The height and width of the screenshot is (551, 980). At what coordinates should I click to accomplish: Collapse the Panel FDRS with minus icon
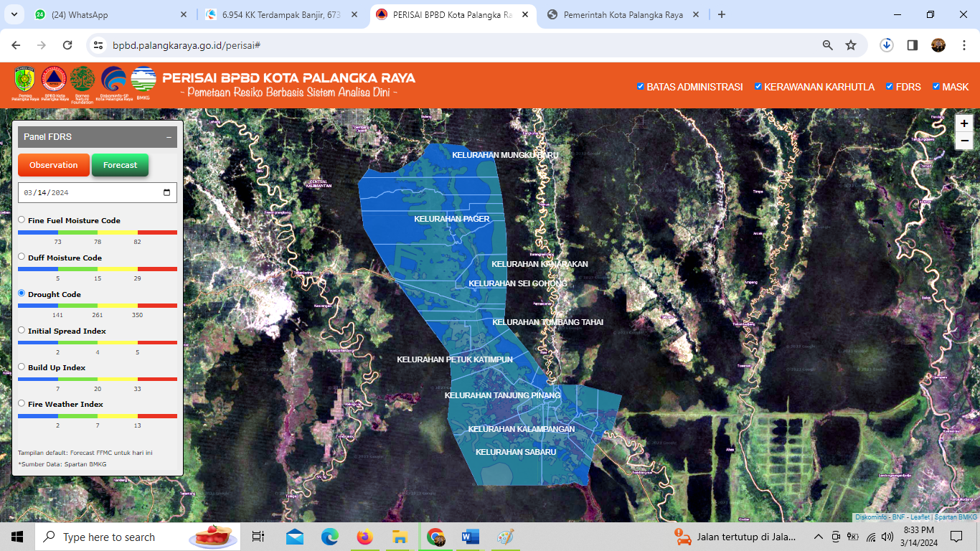[169, 137]
